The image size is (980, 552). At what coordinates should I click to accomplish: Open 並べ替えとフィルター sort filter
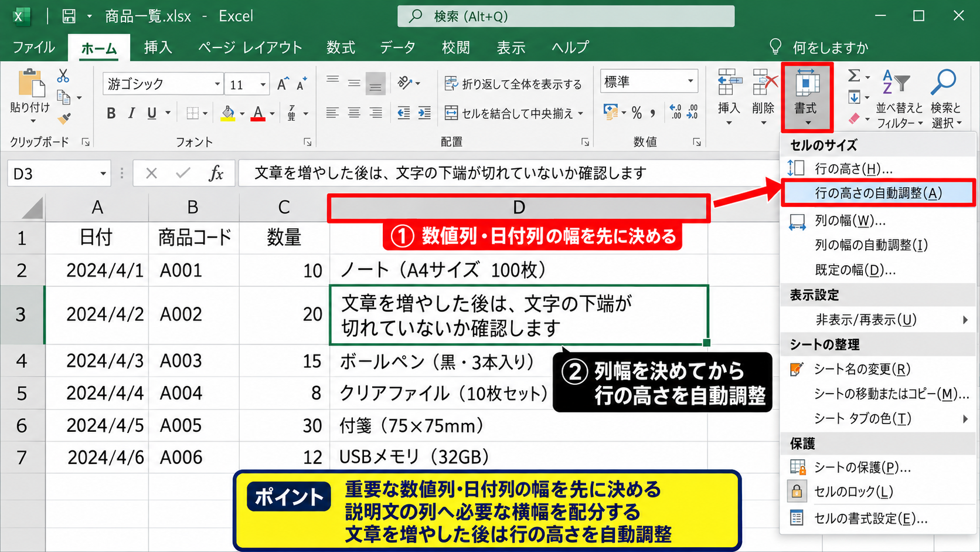click(x=899, y=98)
